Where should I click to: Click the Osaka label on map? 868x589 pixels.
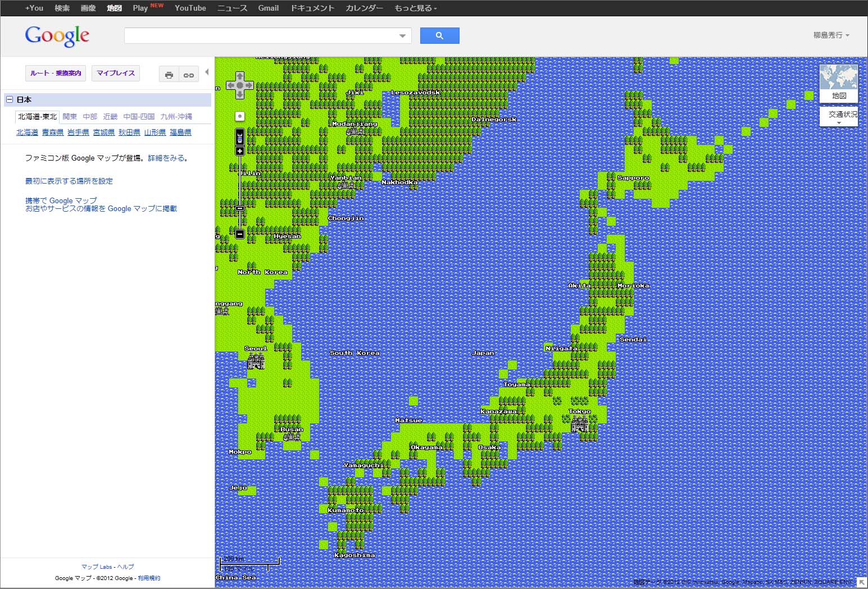(489, 448)
